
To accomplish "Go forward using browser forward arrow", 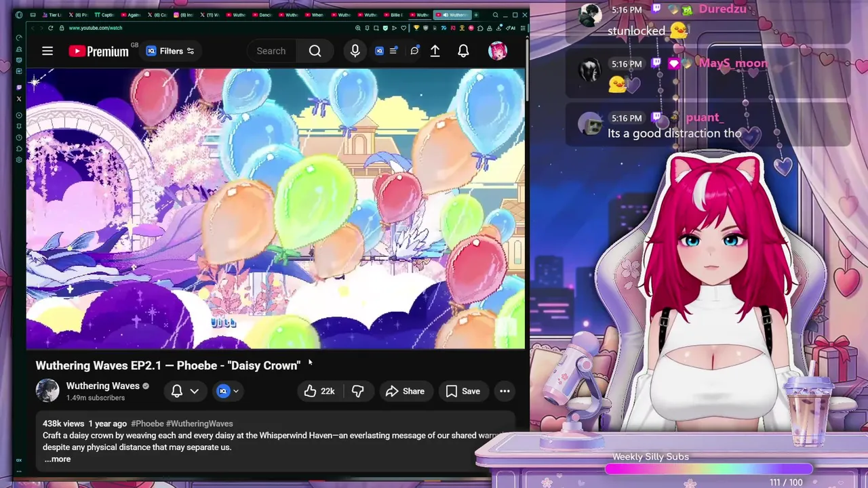I will click(x=41, y=28).
